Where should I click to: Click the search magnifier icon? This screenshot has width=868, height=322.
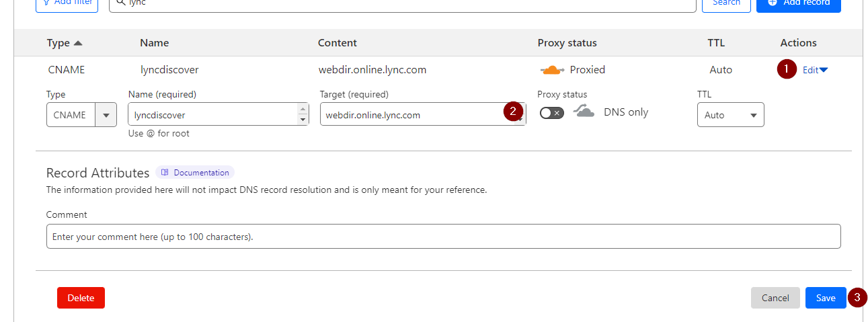click(120, 3)
